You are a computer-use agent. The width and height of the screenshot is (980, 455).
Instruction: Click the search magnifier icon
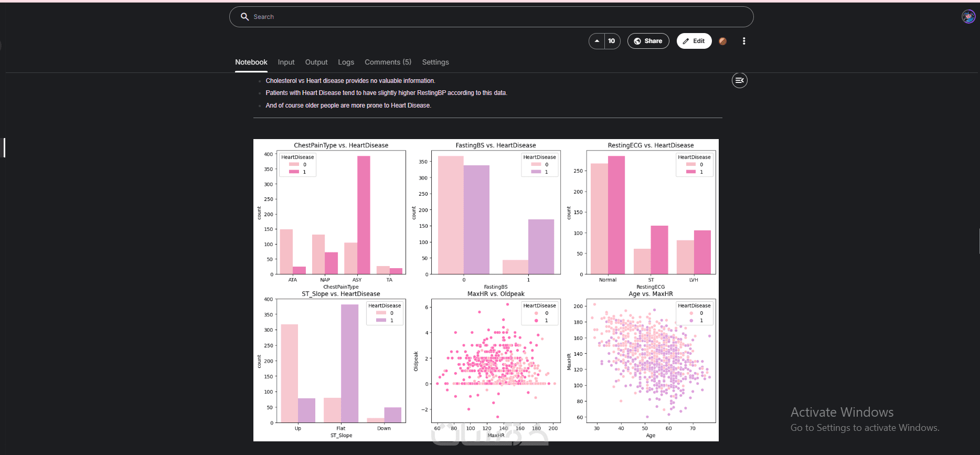[x=244, y=17]
